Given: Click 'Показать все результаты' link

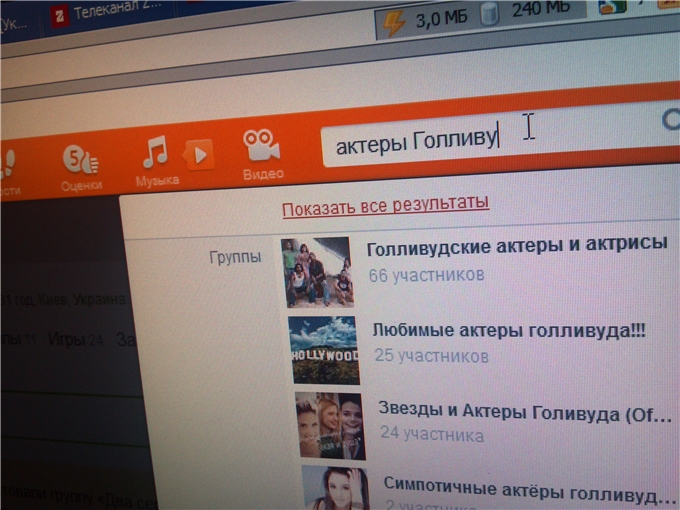Looking at the screenshot, I should point(386,206).
